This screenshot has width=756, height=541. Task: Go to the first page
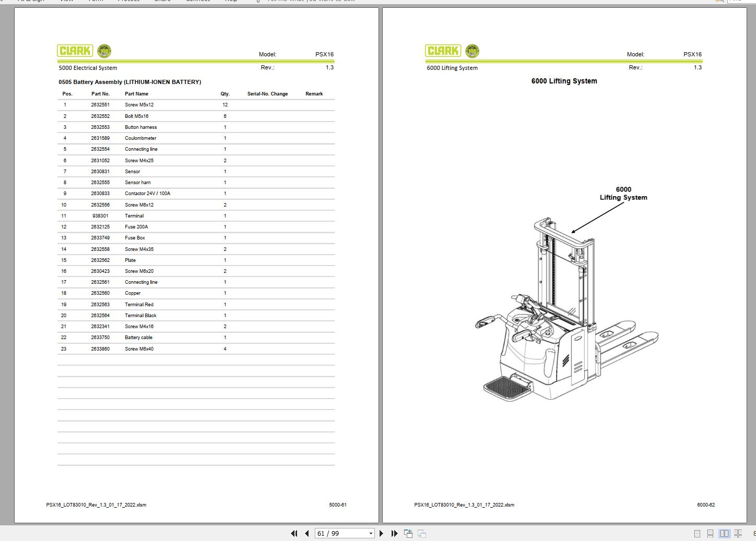click(x=294, y=533)
